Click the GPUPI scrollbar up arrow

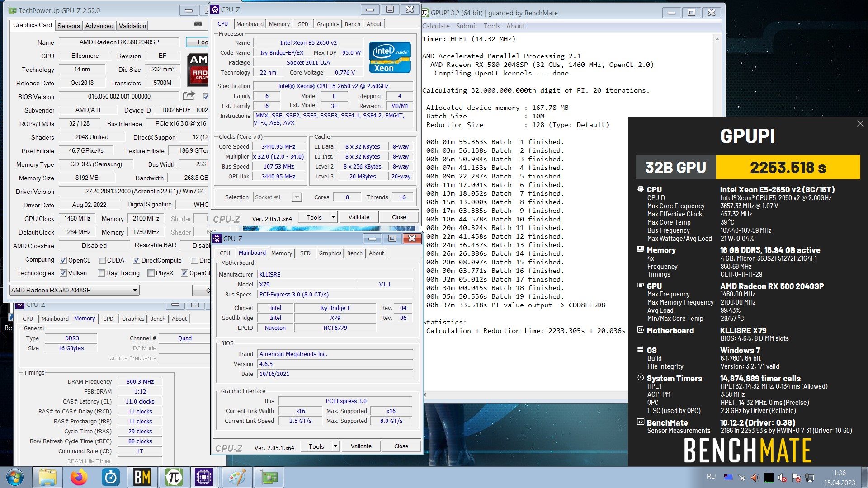point(717,39)
